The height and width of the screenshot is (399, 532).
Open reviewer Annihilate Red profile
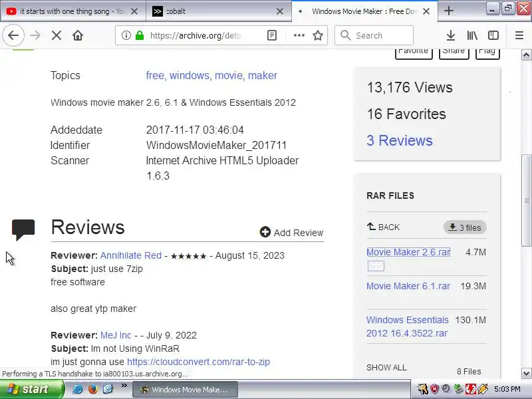point(131,255)
